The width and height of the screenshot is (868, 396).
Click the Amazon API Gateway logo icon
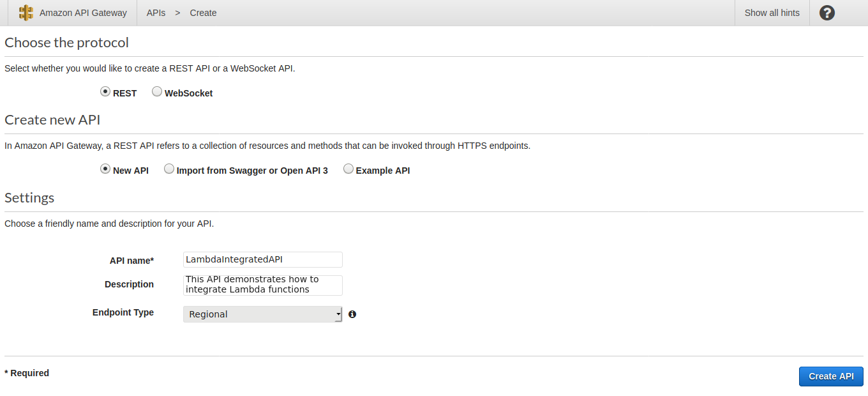click(26, 12)
